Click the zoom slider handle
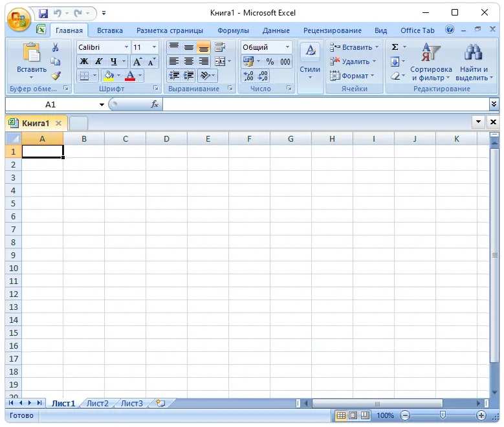 pos(443,415)
